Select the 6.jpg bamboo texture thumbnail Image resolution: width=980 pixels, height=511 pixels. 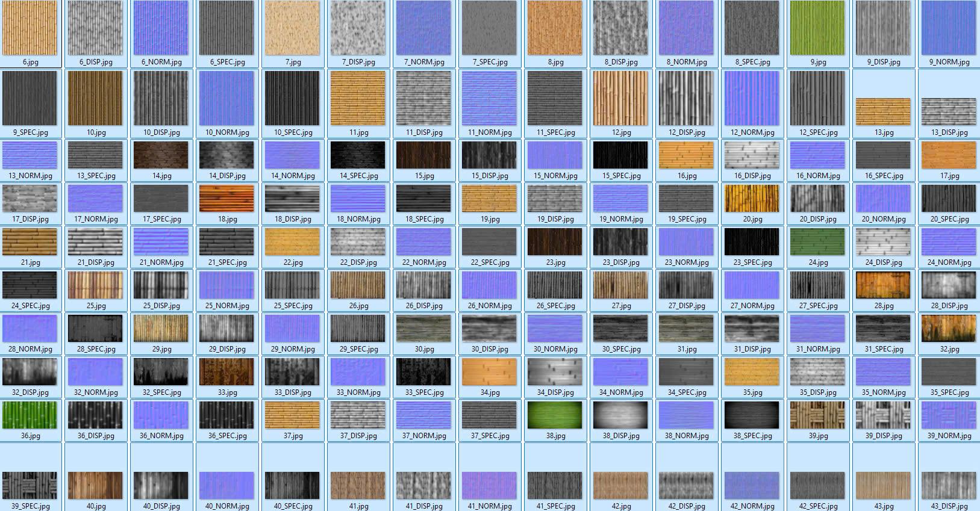30,28
